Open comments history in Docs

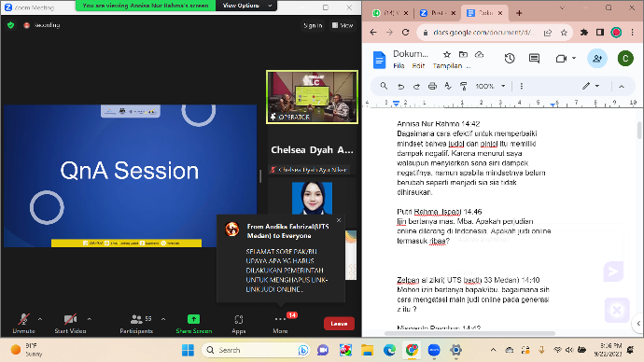click(534, 59)
